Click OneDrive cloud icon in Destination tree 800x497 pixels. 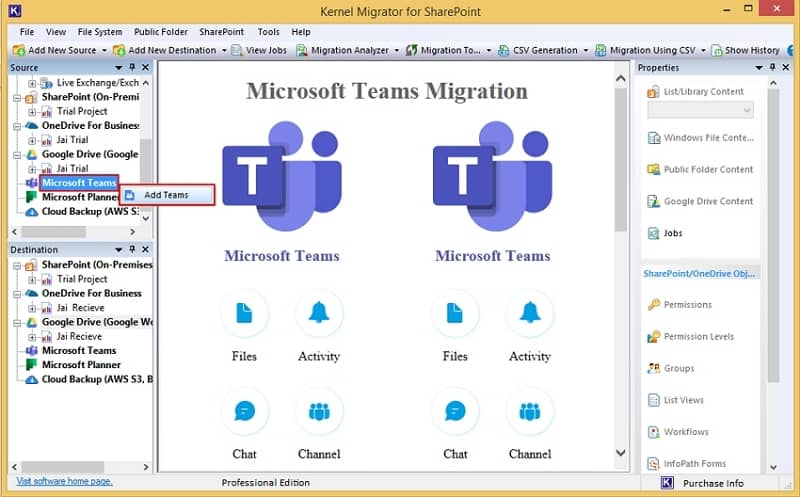pyautogui.click(x=32, y=293)
